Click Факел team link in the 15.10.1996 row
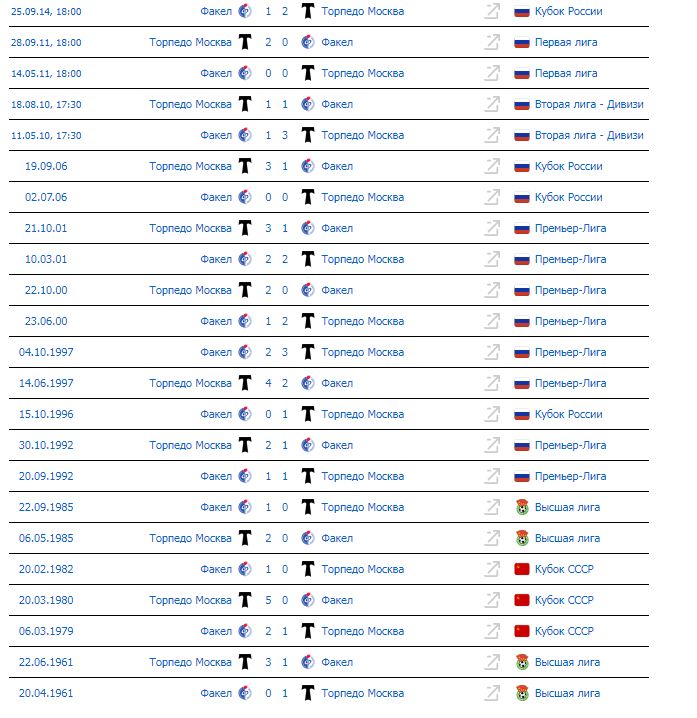This screenshot has height=718, width=697. click(216, 414)
